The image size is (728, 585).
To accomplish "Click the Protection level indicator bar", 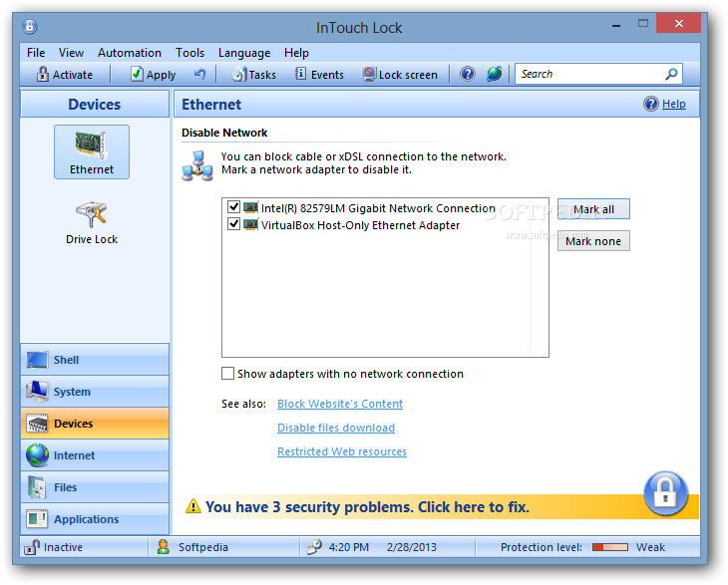I will pyautogui.click(x=610, y=547).
